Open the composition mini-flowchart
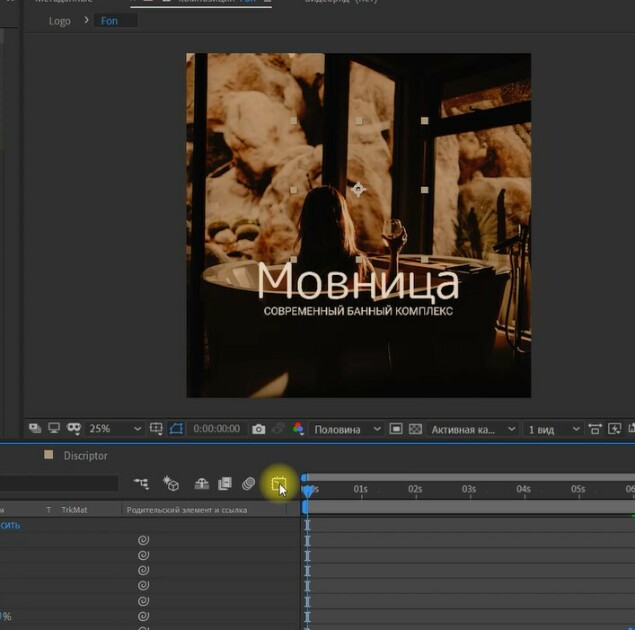The height and width of the screenshot is (630, 635). tap(141, 483)
